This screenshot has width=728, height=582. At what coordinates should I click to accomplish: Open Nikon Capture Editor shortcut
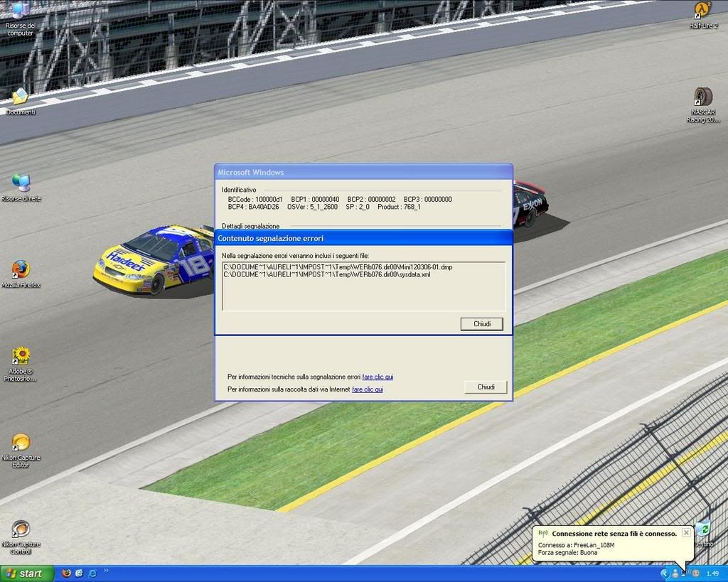pyautogui.click(x=21, y=443)
